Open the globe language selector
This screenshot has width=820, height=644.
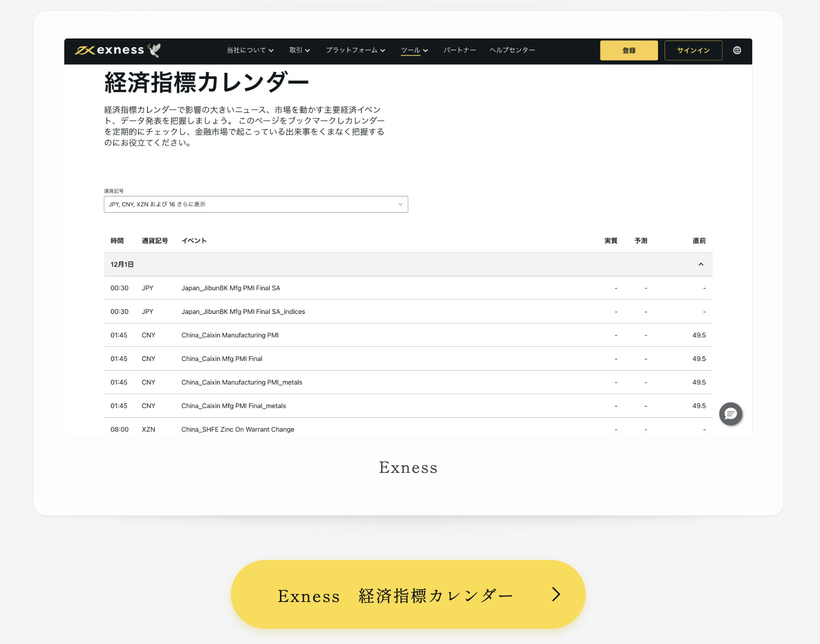pos(737,50)
